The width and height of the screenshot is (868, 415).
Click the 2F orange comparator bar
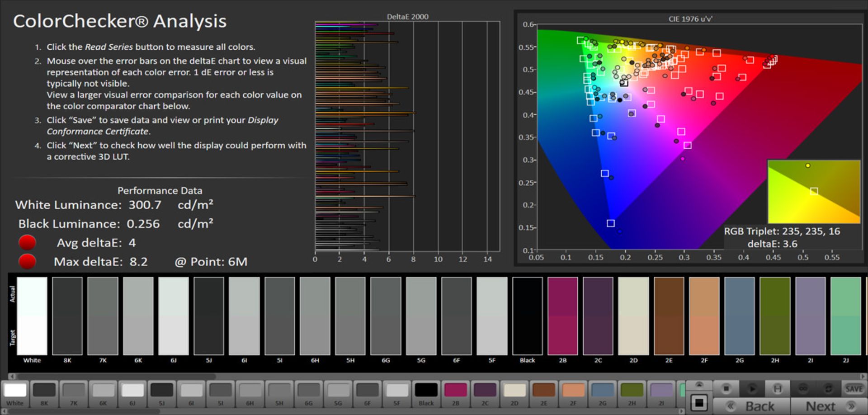(704, 316)
